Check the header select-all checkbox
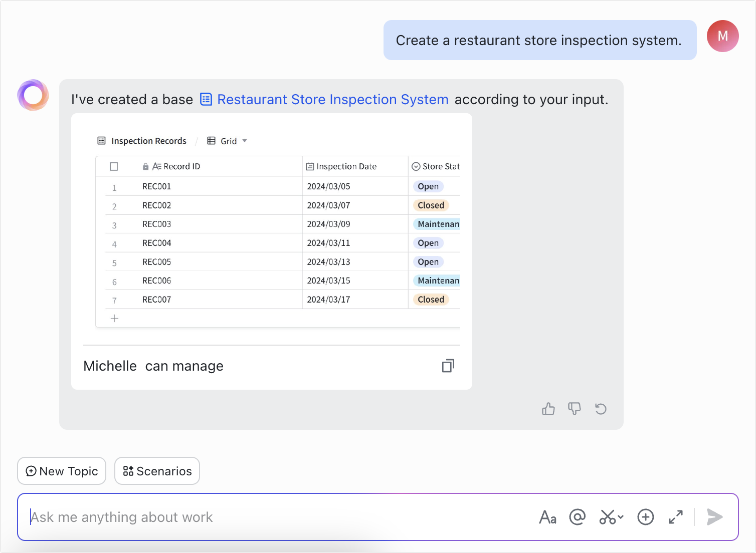This screenshot has width=756, height=553. pyautogui.click(x=114, y=166)
